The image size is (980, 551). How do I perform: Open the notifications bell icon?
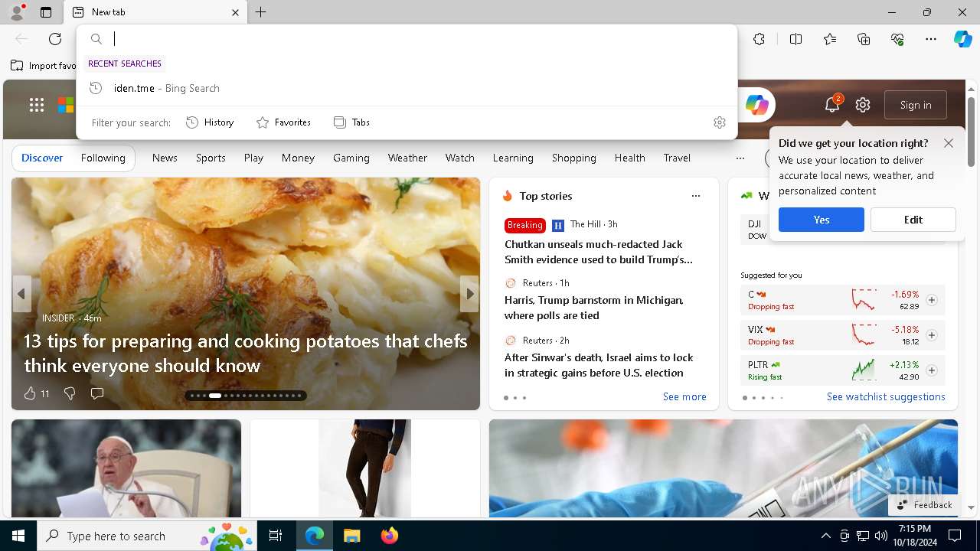coord(832,105)
